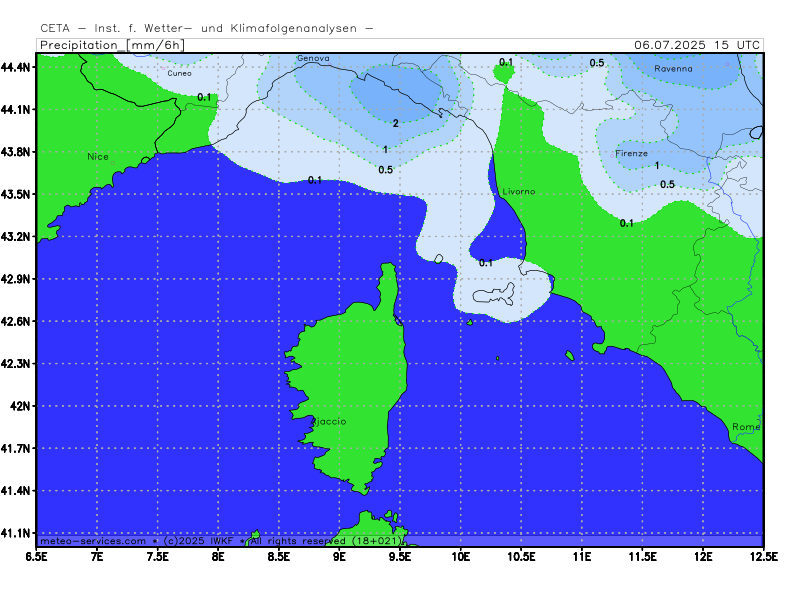Click the 11E longitude label

point(582,556)
